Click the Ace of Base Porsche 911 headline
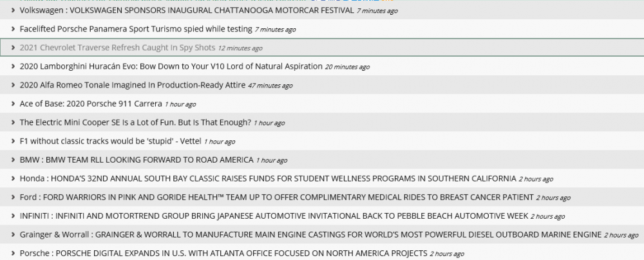 click(x=91, y=104)
